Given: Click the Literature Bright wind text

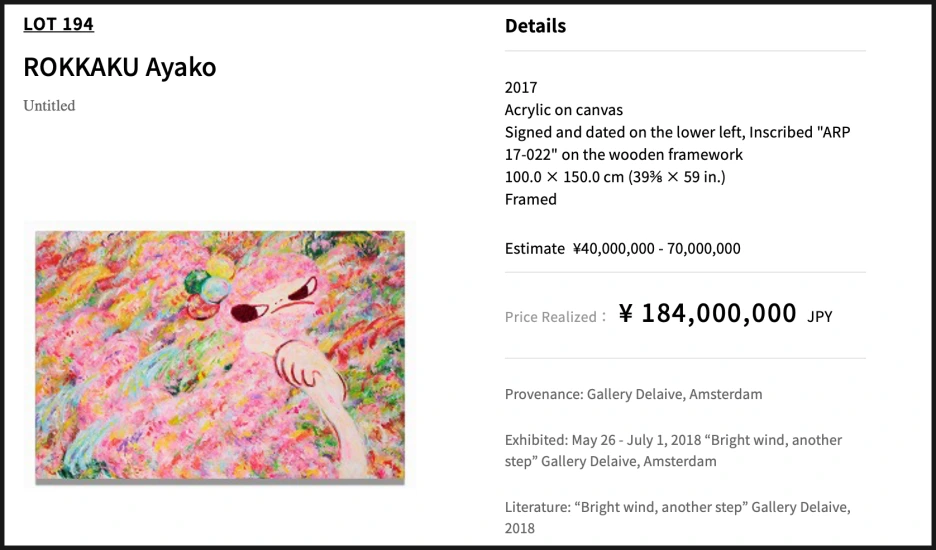Looking at the screenshot, I should point(678,517).
